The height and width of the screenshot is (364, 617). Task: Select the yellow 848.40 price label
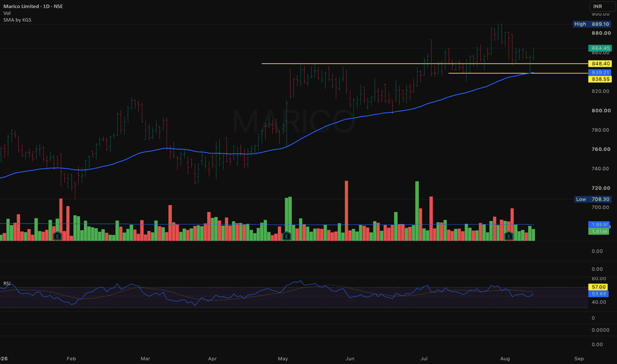pos(600,64)
